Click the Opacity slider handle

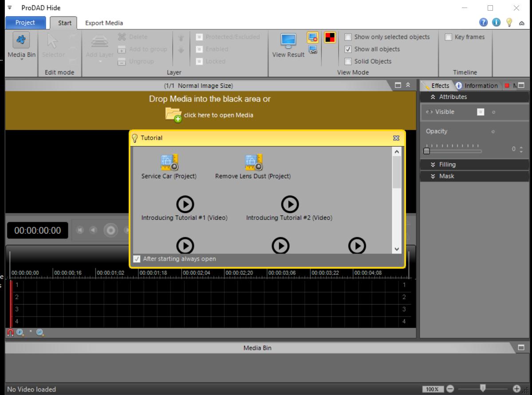click(x=426, y=151)
